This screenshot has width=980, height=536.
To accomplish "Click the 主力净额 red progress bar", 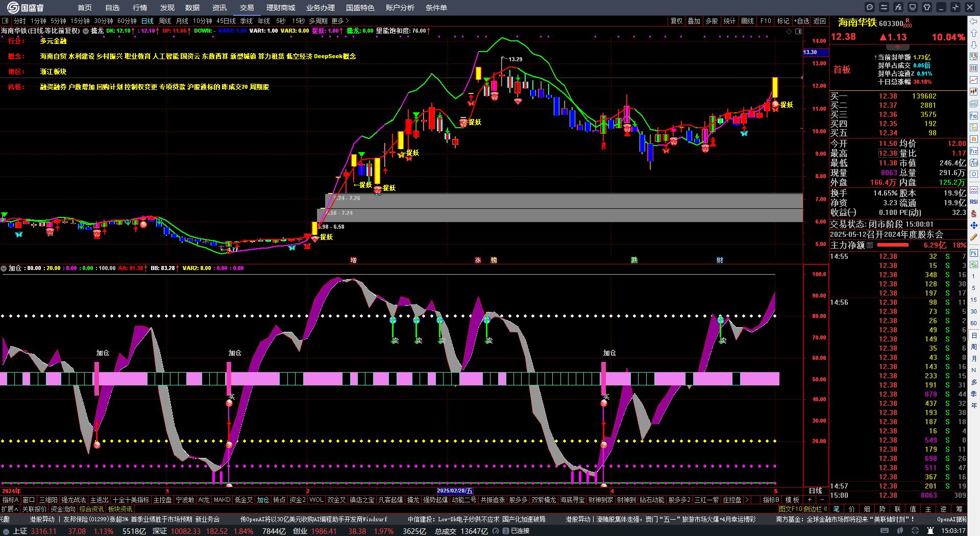I will [x=893, y=245].
